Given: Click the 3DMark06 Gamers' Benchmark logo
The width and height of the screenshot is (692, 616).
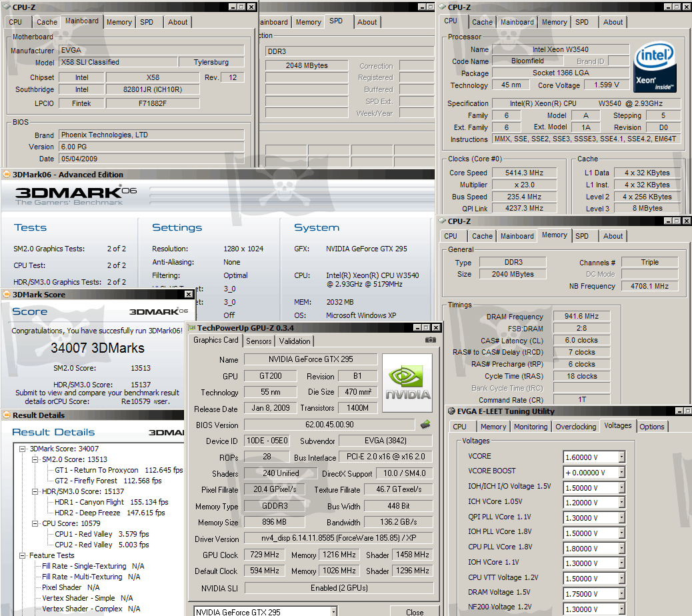Looking at the screenshot, I should [x=75, y=195].
